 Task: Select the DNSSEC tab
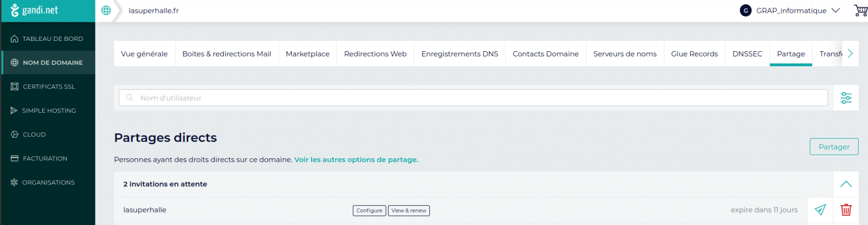[747, 54]
